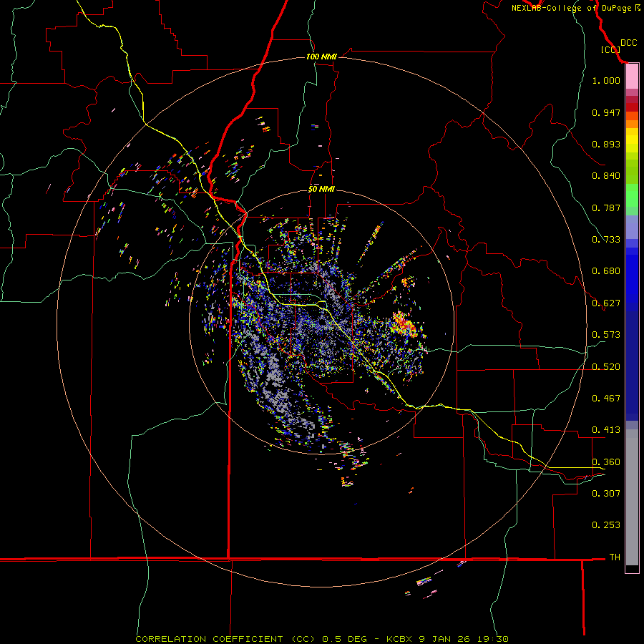The image size is (644, 644).
Task: Pick the dark navy segment of the color bar
Action: (x=632, y=366)
